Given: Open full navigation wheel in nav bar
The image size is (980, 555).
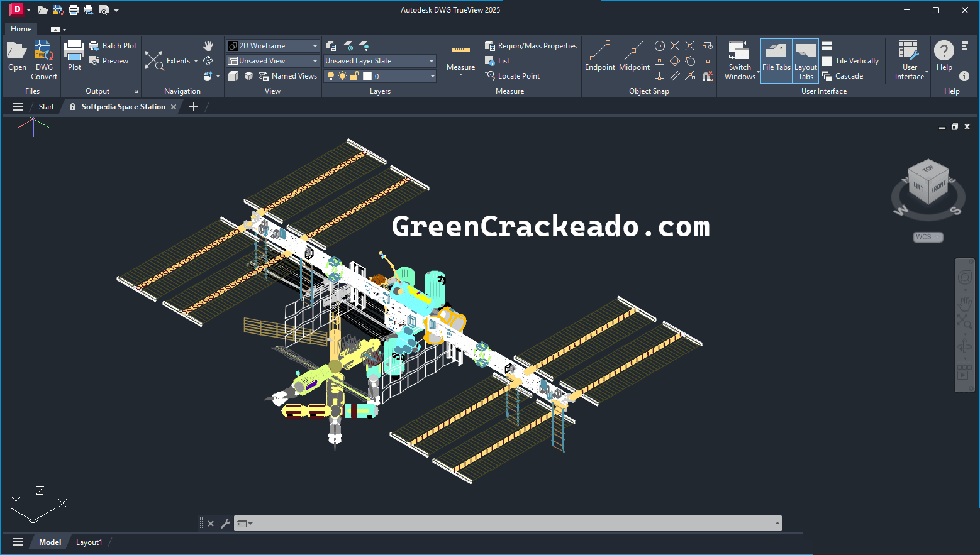Looking at the screenshot, I should click(x=965, y=277).
